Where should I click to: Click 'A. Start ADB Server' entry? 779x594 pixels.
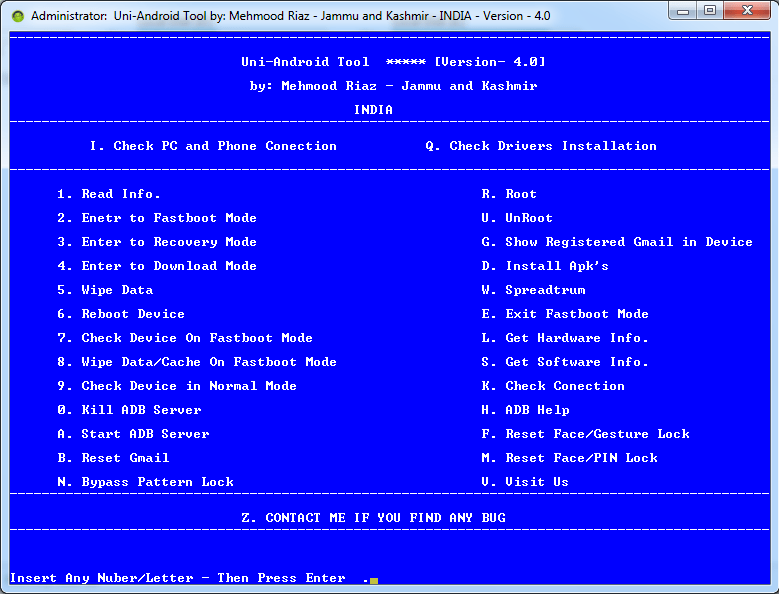tap(133, 434)
